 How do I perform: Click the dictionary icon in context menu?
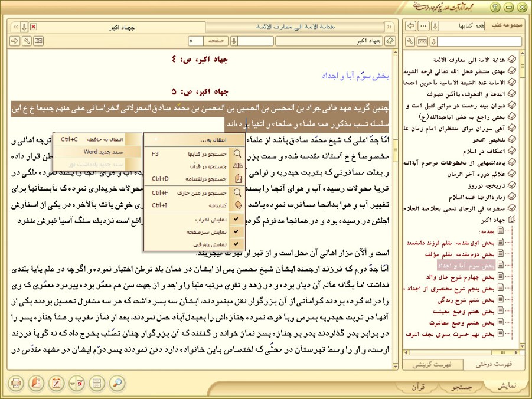pyautogui.click(x=238, y=178)
